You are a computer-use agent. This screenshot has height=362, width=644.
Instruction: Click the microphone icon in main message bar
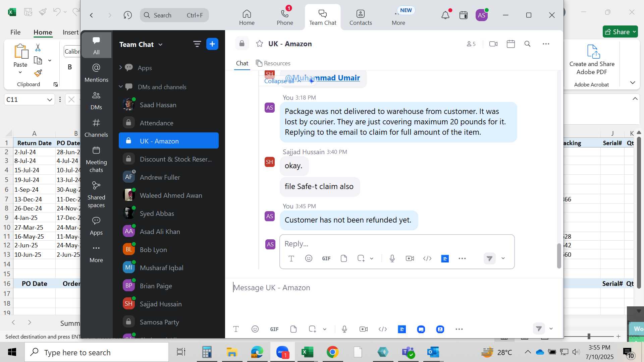coord(344,329)
